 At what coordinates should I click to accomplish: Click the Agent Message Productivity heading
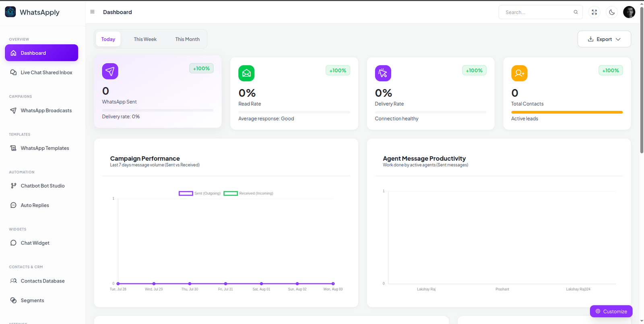point(424,158)
